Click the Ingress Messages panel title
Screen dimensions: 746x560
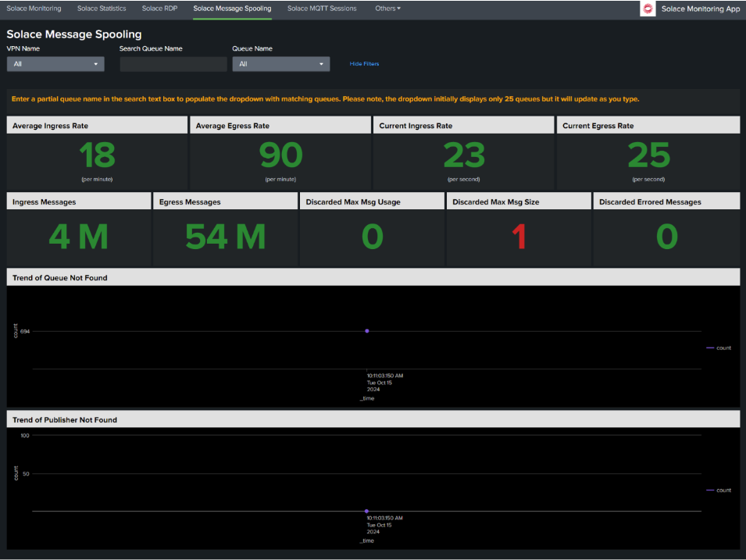(x=45, y=202)
